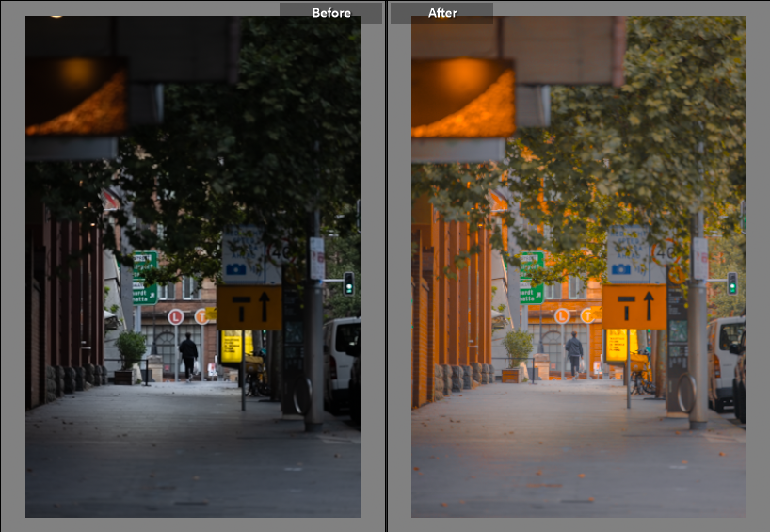Click the orange arrow sign in After photo
The image size is (770, 532).
tap(634, 307)
